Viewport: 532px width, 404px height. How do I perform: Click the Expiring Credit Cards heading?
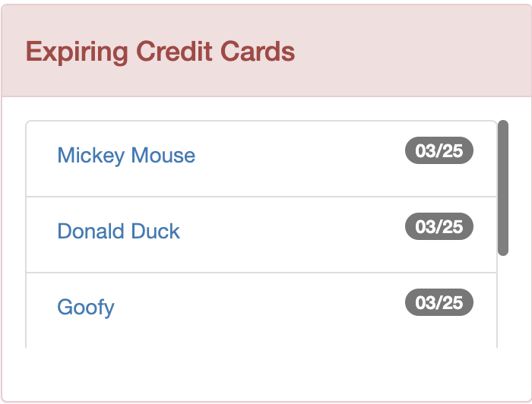tap(160, 52)
